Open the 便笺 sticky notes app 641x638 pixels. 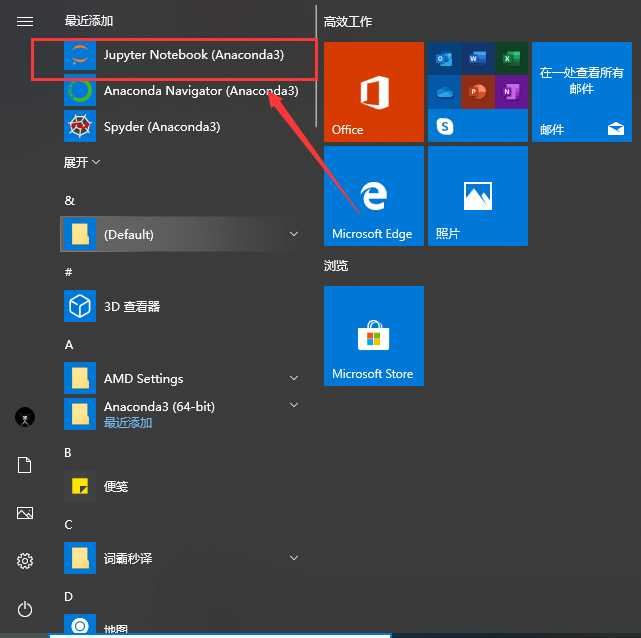pos(182,486)
